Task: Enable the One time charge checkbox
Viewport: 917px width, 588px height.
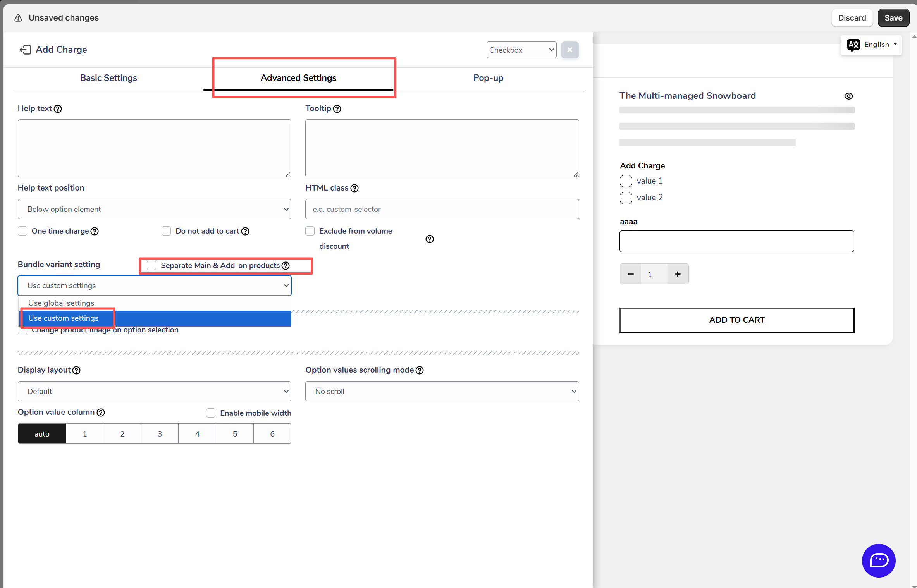Action: [x=22, y=231]
